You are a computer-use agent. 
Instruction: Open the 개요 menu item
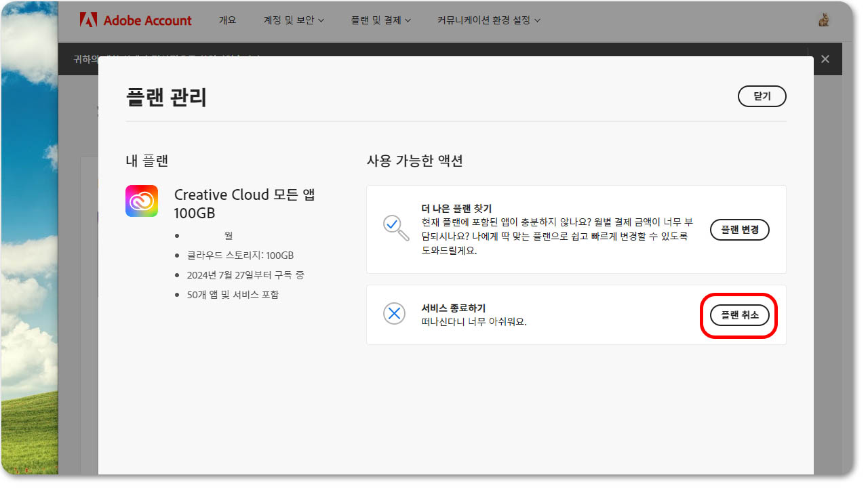pyautogui.click(x=228, y=20)
